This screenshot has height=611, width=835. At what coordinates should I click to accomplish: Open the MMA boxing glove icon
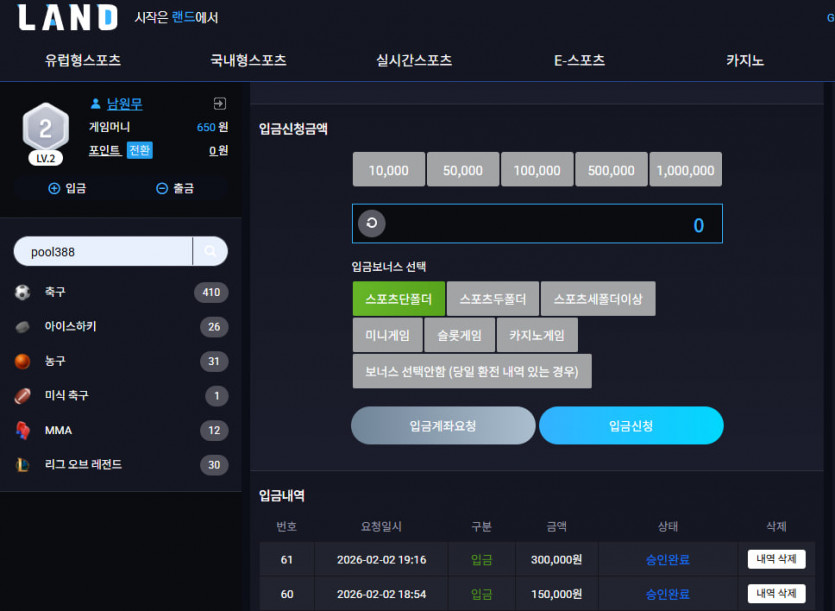22,430
